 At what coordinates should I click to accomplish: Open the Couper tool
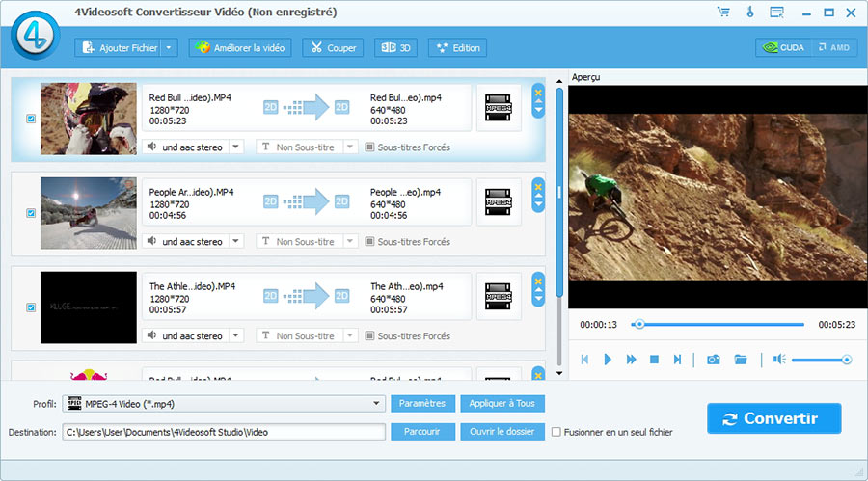pyautogui.click(x=332, y=47)
